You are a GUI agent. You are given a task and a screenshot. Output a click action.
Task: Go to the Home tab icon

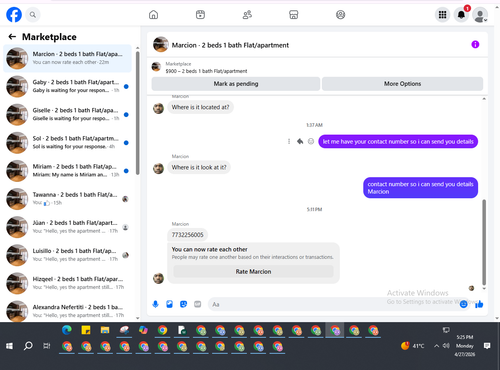pyautogui.click(x=153, y=15)
